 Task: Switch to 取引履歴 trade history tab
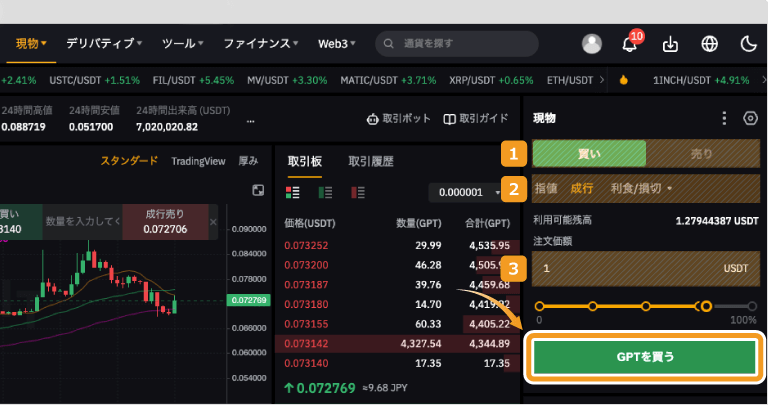[371, 161]
